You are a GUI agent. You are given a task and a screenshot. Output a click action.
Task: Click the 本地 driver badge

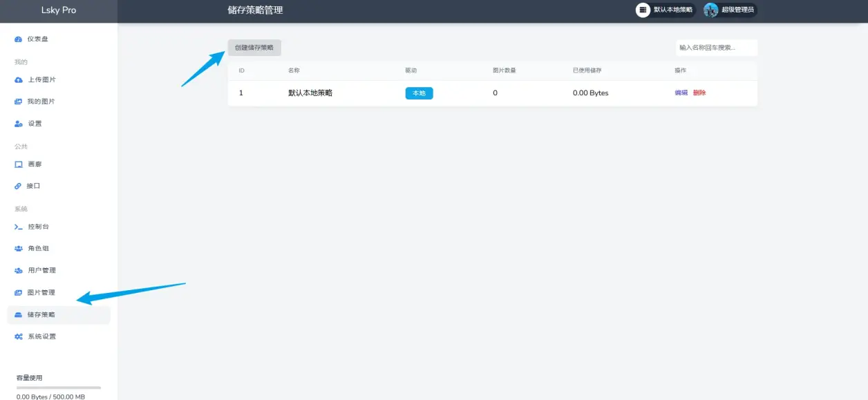[x=419, y=93]
